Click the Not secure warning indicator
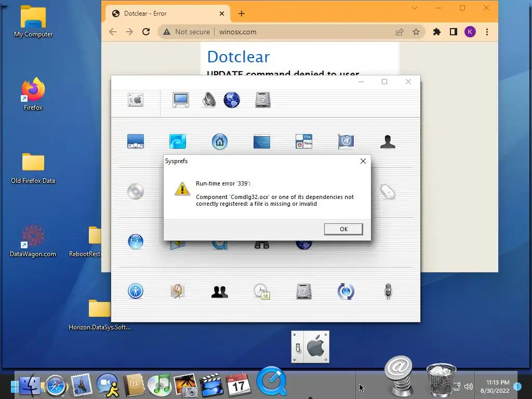This screenshot has width=532, height=399. point(187,32)
